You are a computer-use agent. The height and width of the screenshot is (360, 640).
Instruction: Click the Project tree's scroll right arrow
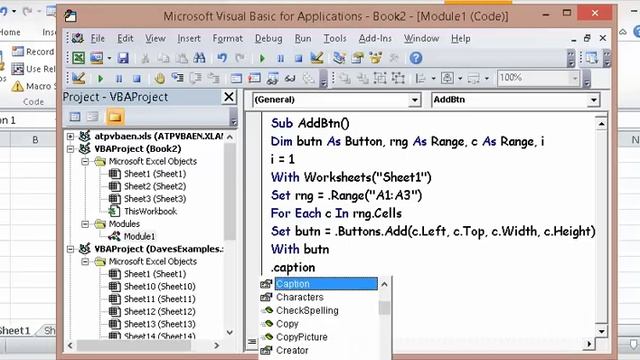click(217, 345)
